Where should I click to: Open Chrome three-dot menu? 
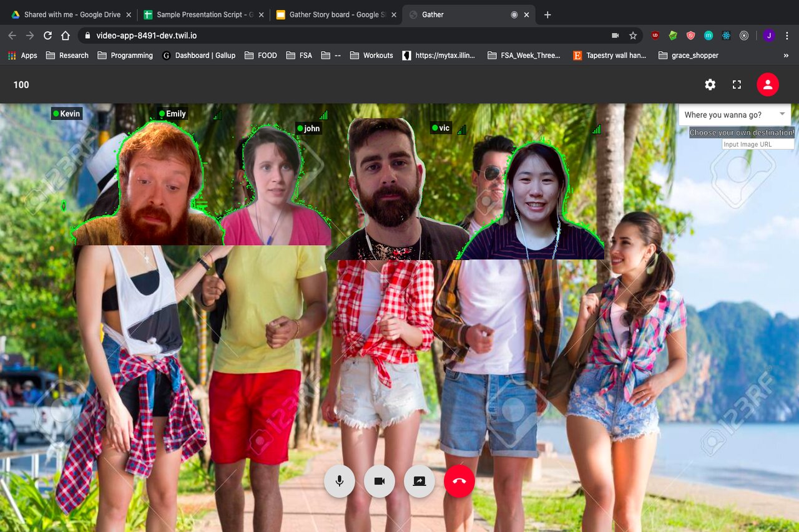pos(787,36)
